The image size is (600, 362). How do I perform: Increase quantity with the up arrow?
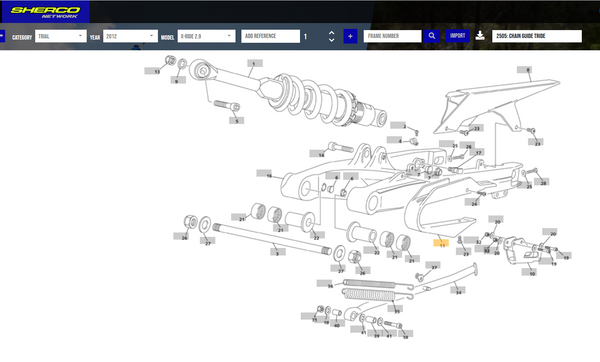tap(331, 33)
